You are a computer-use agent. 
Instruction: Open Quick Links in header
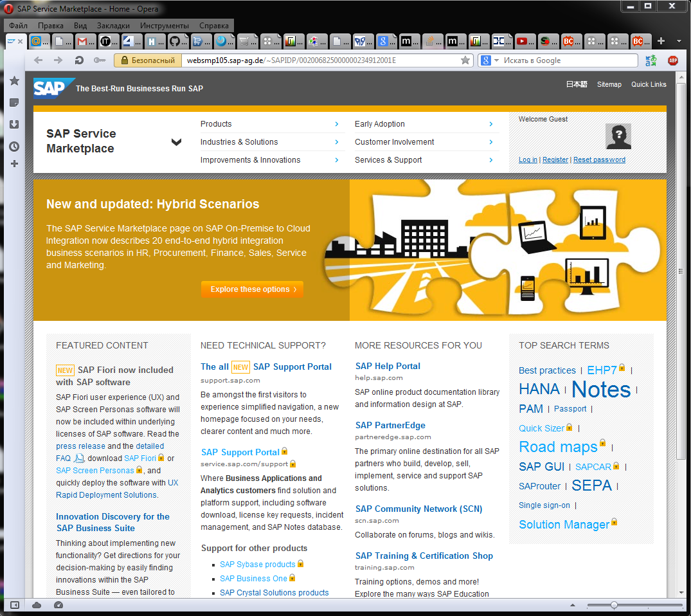[x=649, y=84]
